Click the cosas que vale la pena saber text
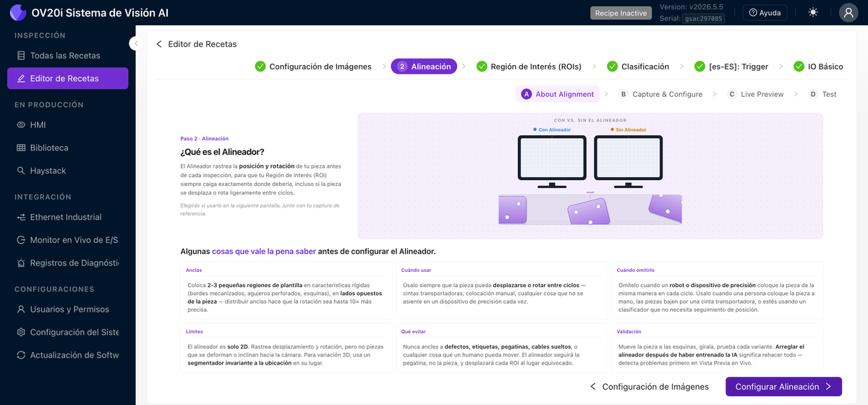The image size is (868, 405). [264, 252]
